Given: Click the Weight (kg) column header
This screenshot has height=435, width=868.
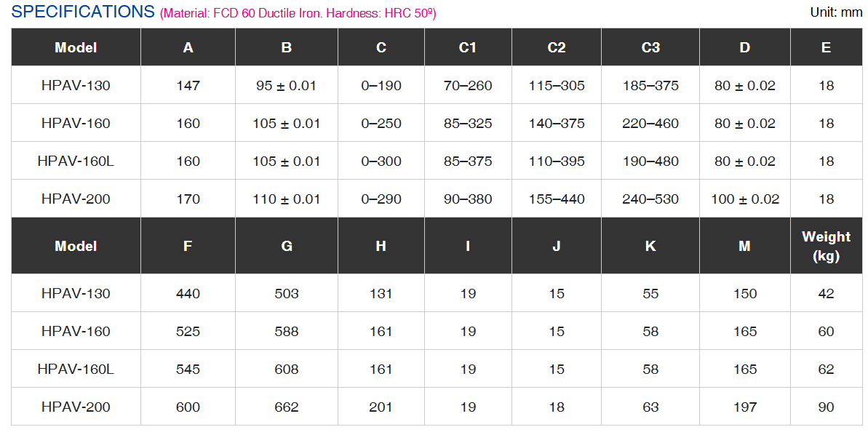Looking at the screenshot, I should click(x=826, y=246).
